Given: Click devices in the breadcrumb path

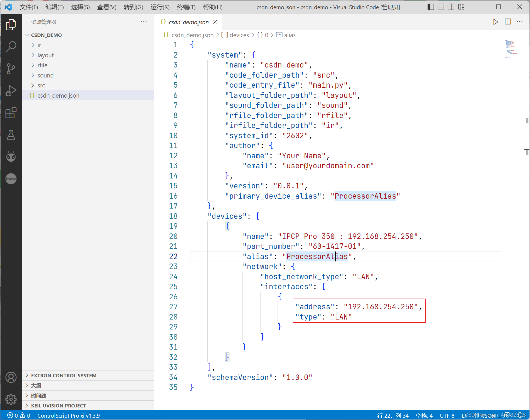Looking at the screenshot, I should pyautogui.click(x=239, y=35).
